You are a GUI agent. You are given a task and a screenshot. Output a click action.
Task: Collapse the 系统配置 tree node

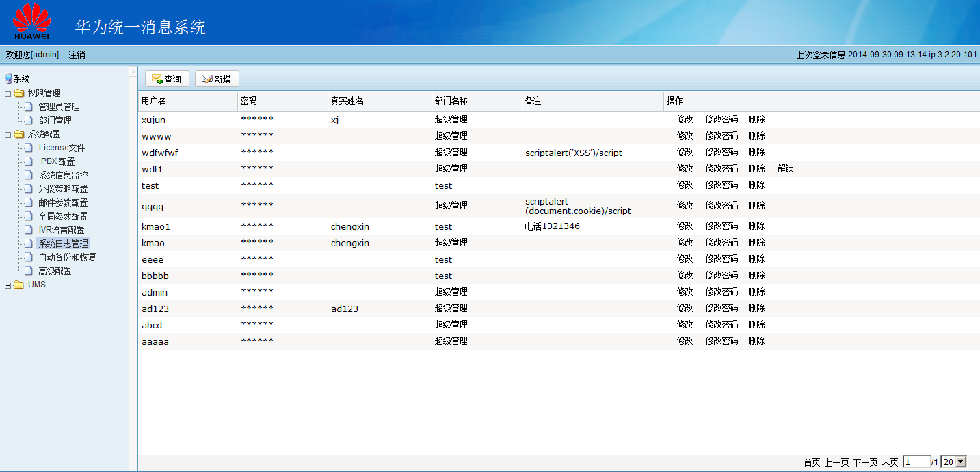tap(8, 135)
